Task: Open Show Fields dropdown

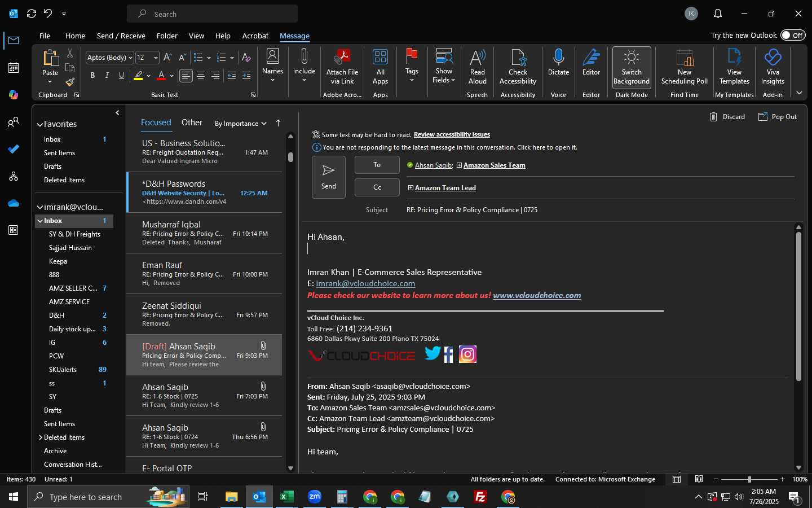Action: pyautogui.click(x=444, y=67)
